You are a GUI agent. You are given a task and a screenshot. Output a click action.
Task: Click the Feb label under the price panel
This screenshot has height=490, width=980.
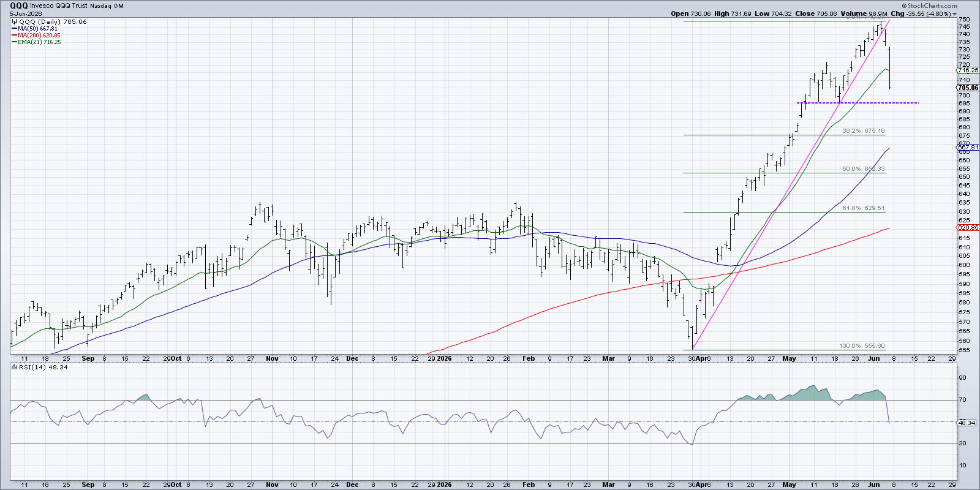click(529, 358)
